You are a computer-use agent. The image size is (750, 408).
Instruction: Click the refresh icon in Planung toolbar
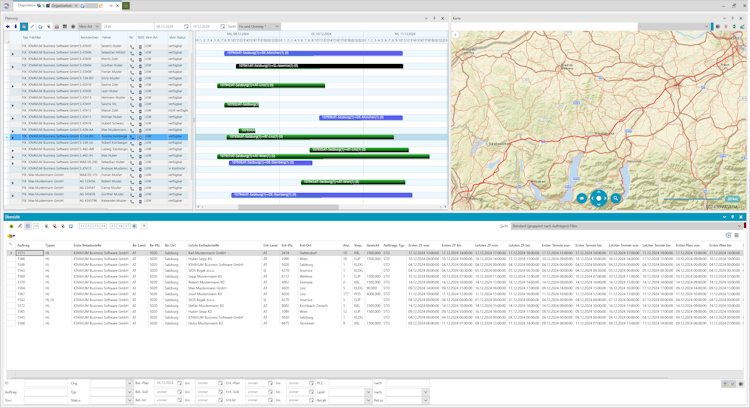pyautogui.click(x=40, y=26)
